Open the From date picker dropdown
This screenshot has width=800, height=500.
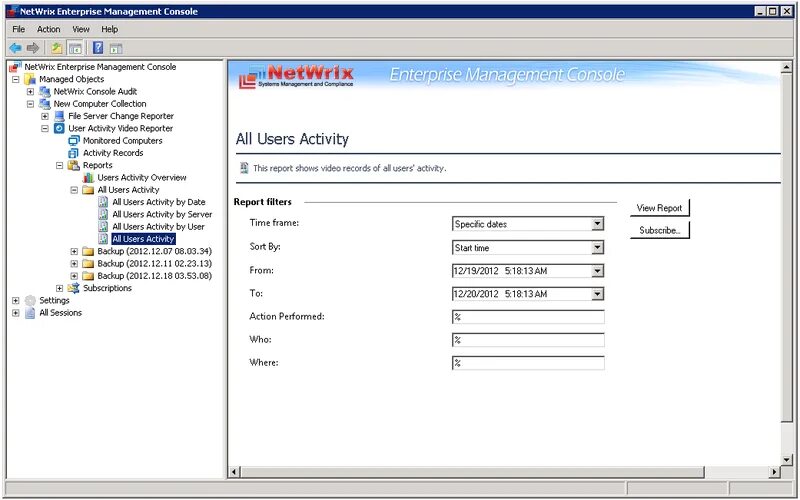[597, 271]
